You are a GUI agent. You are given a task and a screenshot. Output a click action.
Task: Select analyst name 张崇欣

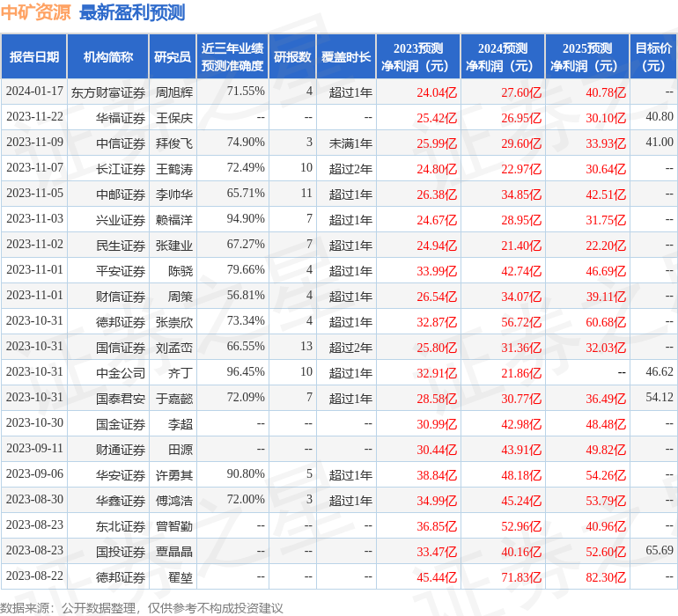pyautogui.click(x=173, y=322)
